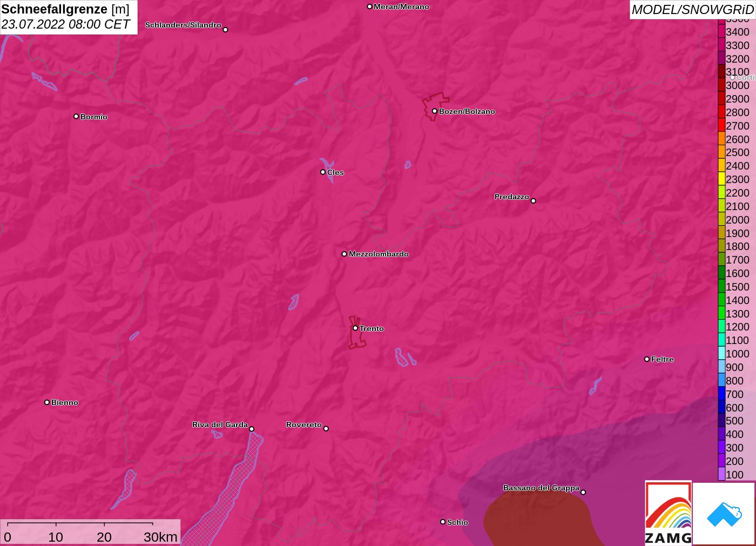Screen dimensions: 756x546
Task: Click the 2700 m red legend swatch
Action: tap(721, 125)
